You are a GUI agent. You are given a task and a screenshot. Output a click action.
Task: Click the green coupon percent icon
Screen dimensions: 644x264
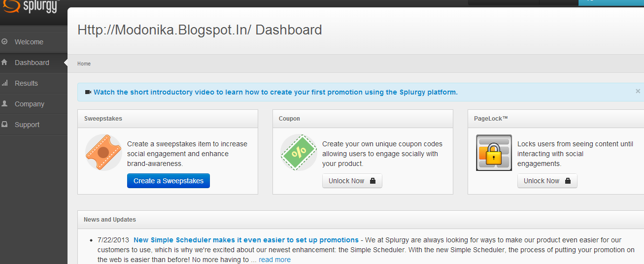pos(299,153)
